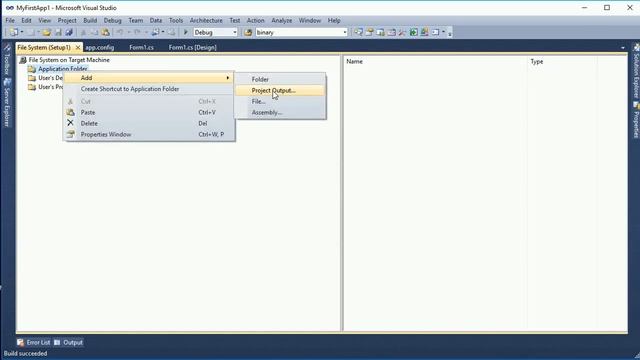The height and width of the screenshot is (360, 640).
Task: Open the Solution Explorer side tab
Action: click(x=636, y=71)
